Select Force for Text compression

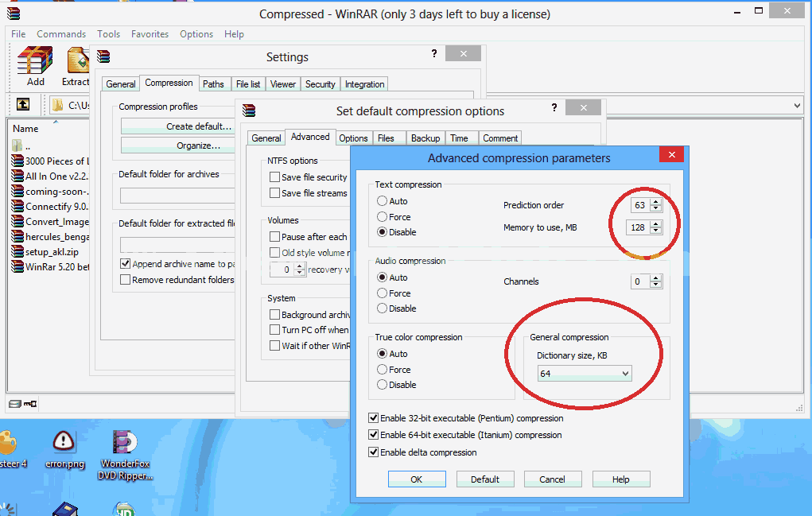pyautogui.click(x=383, y=216)
